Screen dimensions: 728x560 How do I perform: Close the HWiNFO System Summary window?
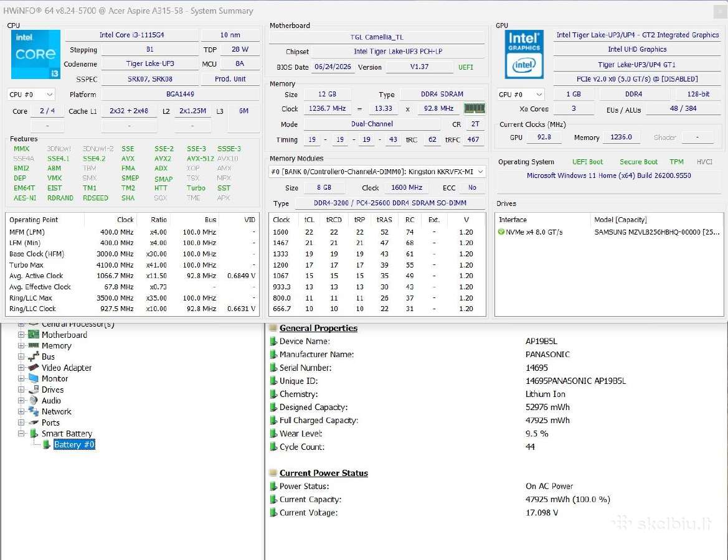720,11
